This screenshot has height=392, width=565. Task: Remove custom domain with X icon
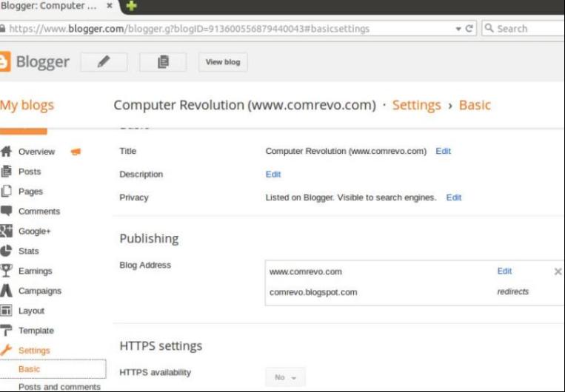point(558,271)
